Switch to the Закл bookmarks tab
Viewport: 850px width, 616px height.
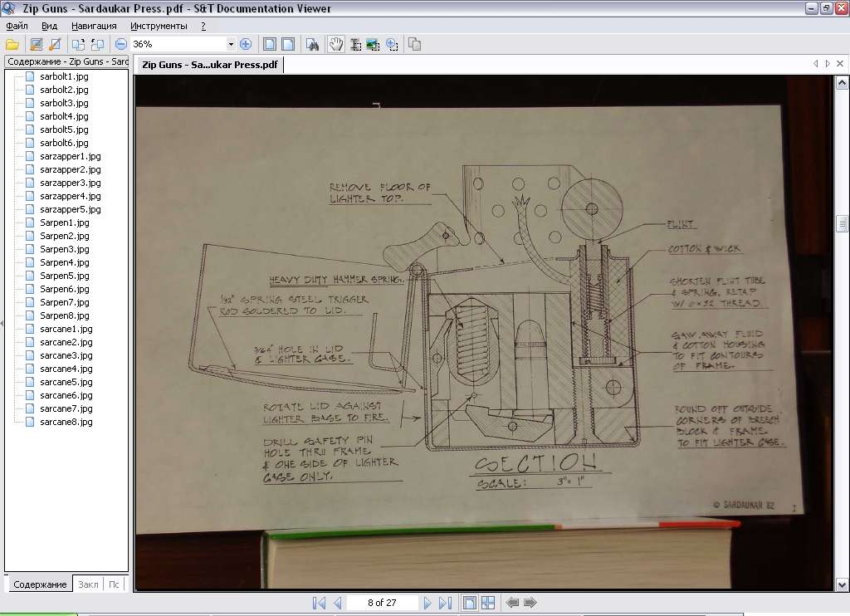point(88,584)
